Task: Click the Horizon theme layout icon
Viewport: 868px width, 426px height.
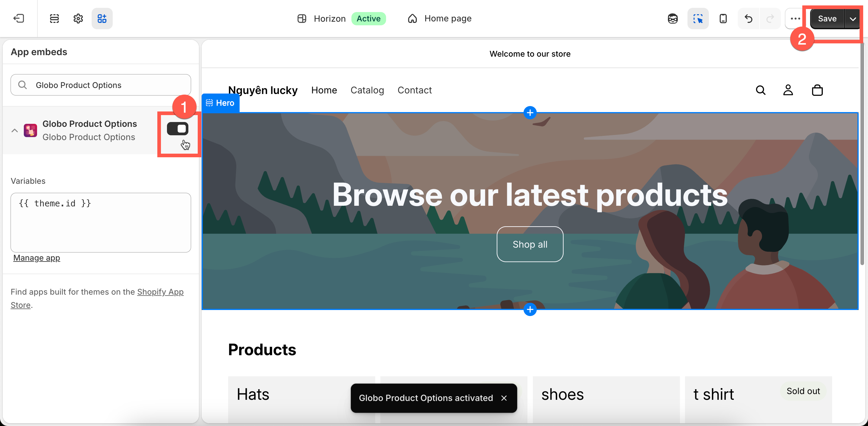Action: click(x=302, y=18)
